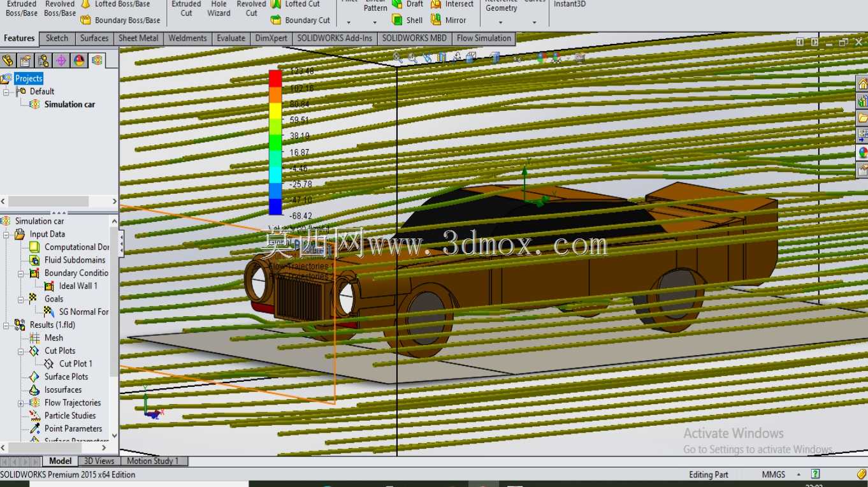Open the Linear Pattern dropdown arrow
The image size is (868, 487).
(375, 22)
